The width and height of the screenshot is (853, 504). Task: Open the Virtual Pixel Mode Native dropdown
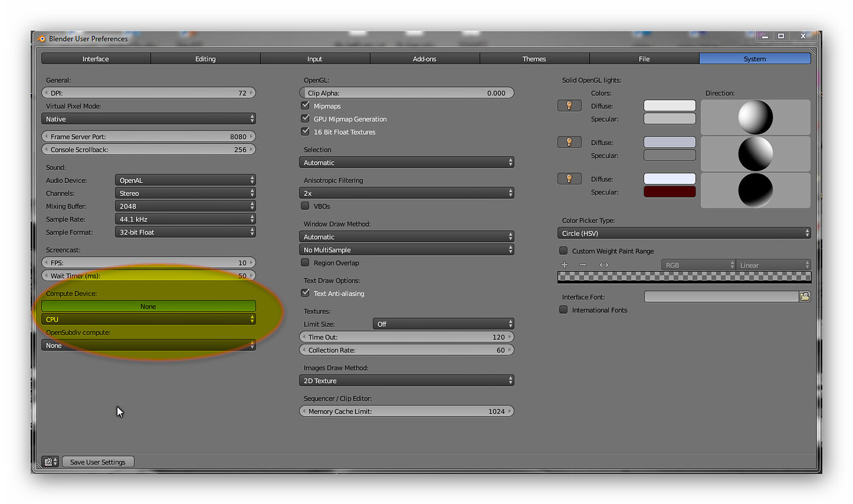(x=148, y=119)
